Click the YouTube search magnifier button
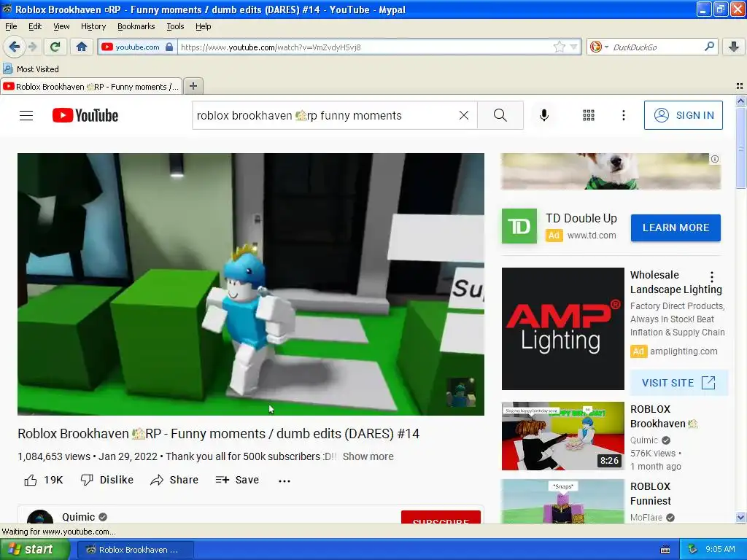This screenshot has width=747, height=560. 500,115
